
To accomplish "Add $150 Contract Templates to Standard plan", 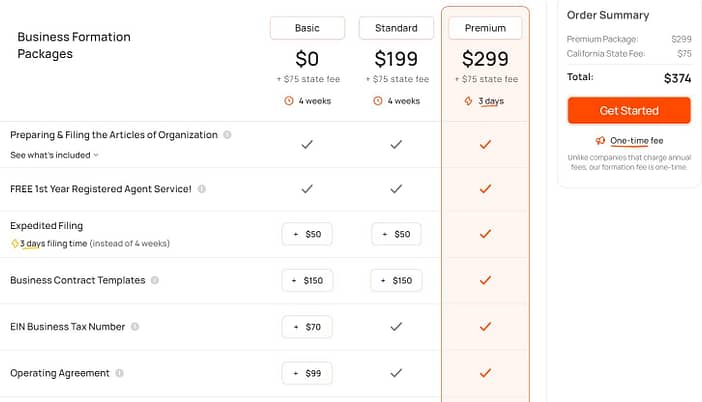I will click(396, 281).
